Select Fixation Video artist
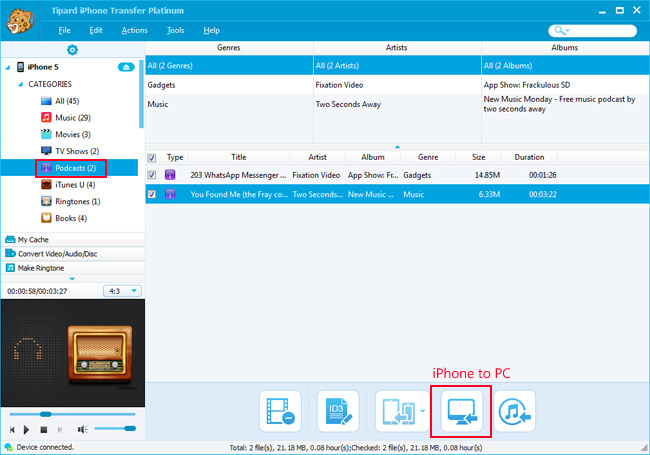The height and width of the screenshot is (455, 650). (x=397, y=85)
